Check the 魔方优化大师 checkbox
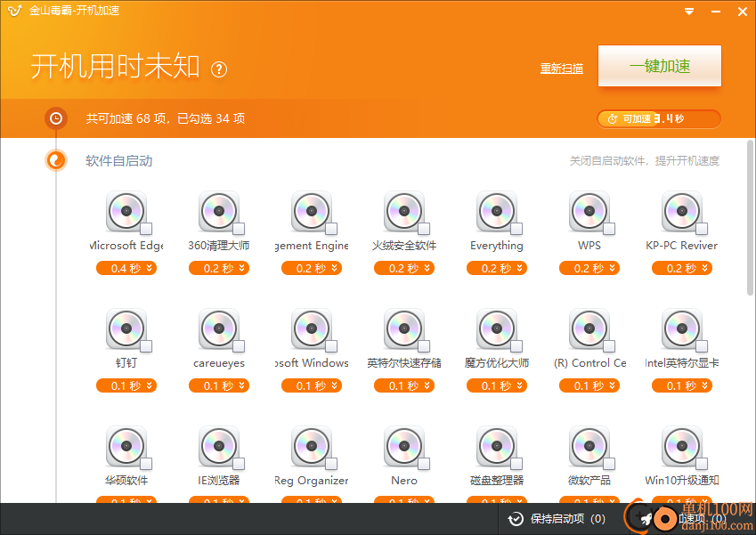 click(x=516, y=346)
